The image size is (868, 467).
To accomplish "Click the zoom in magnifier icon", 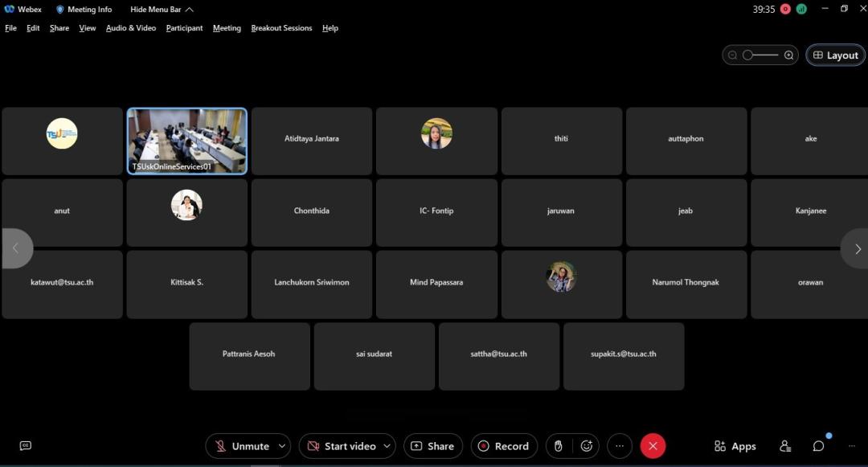I will coord(789,55).
